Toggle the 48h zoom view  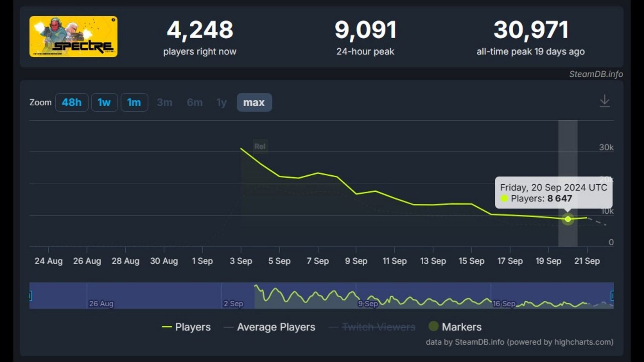point(72,102)
